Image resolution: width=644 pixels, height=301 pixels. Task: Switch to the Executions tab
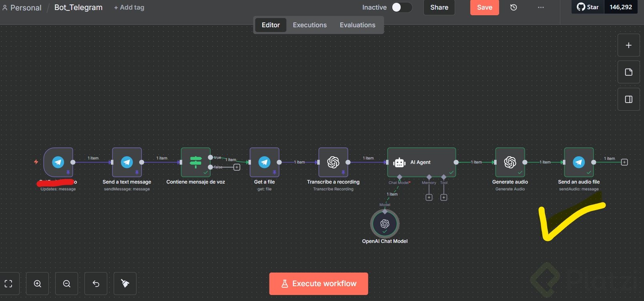coord(310,25)
